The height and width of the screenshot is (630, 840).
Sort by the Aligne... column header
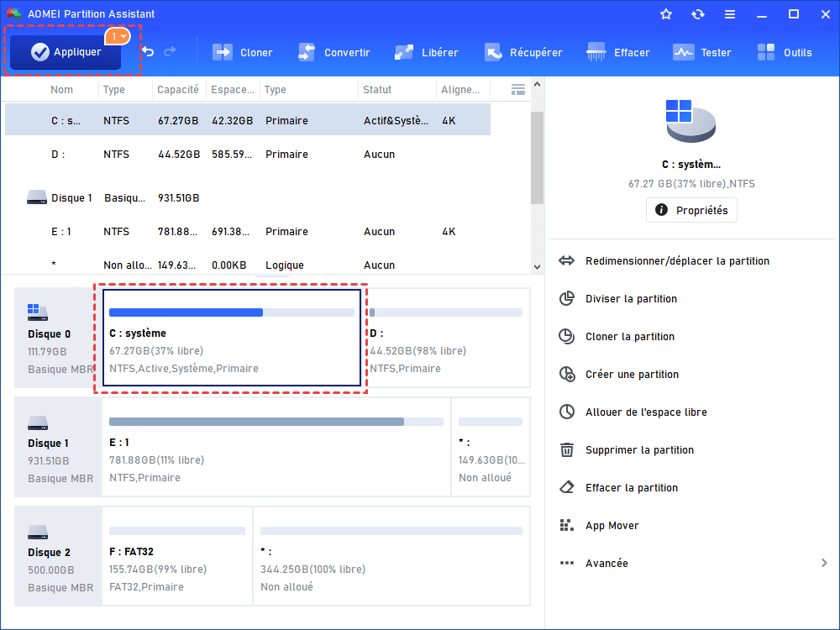pos(460,90)
